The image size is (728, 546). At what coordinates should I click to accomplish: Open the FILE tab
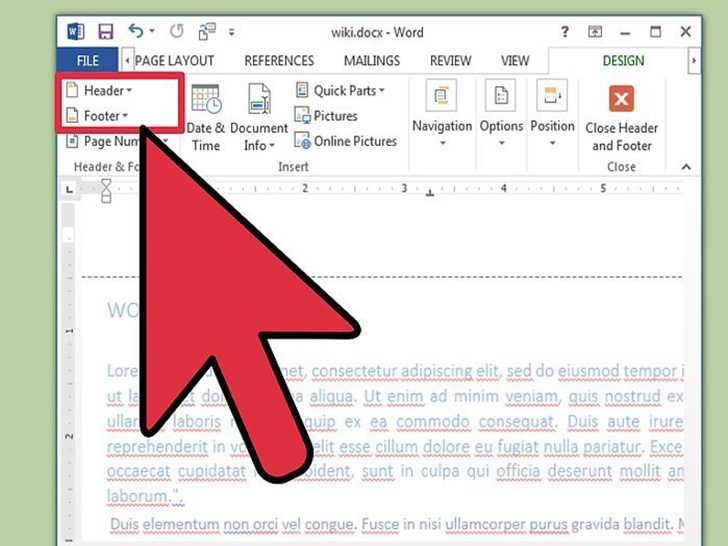click(87, 60)
